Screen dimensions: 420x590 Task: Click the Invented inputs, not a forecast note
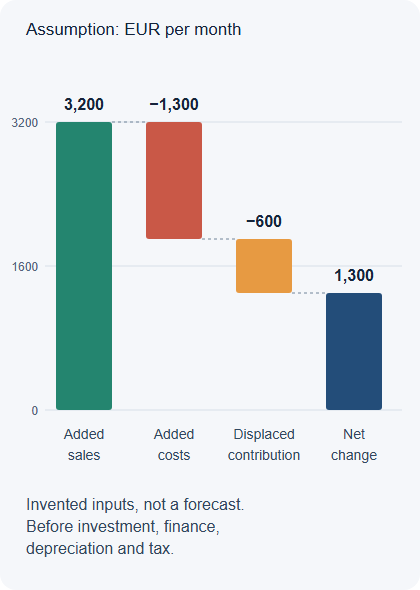coord(135,505)
